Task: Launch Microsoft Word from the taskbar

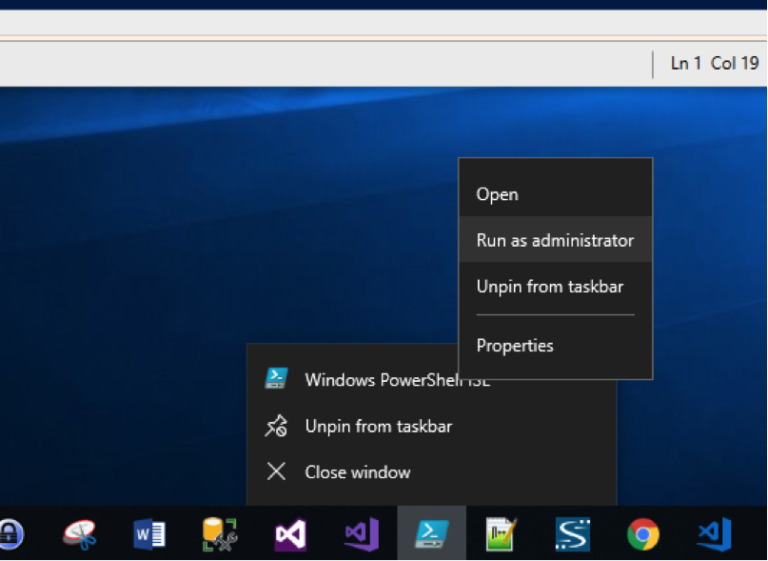Action: point(149,535)
